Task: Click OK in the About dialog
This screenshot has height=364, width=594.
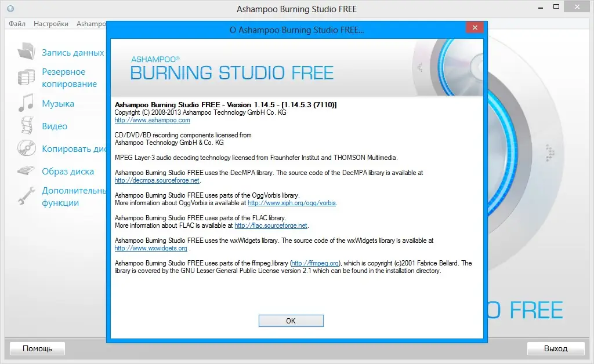Action: [x=291, y=321]
